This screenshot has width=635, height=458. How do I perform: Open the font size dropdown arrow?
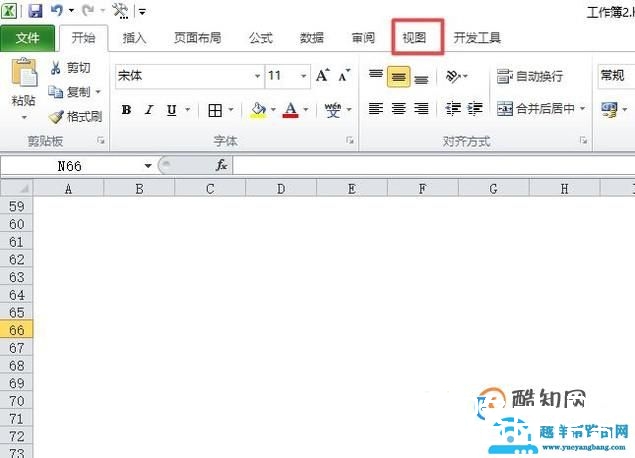(x=303, y=76)
